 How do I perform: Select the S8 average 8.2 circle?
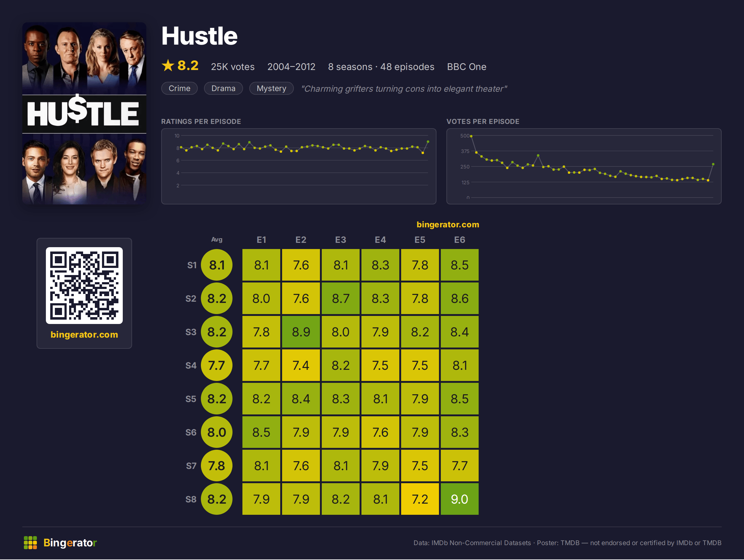217,499
